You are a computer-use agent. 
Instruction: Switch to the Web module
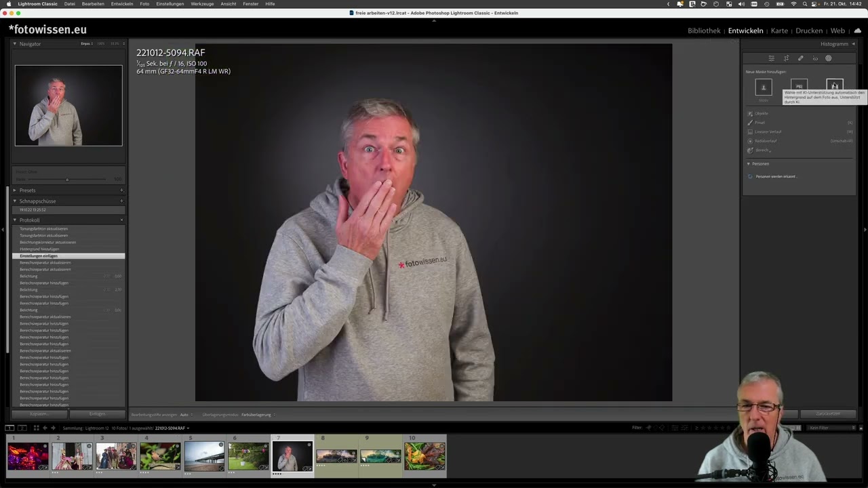point(838,30)
